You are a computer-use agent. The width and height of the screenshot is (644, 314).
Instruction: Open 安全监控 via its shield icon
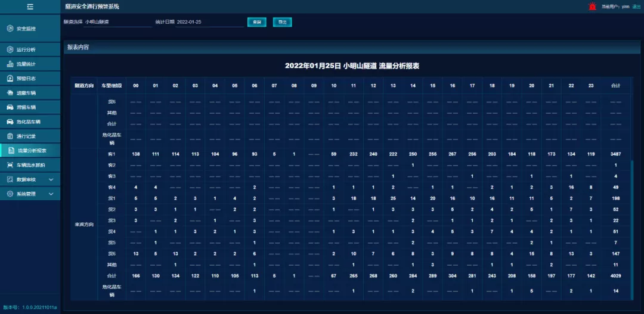(x=10, y=29)
